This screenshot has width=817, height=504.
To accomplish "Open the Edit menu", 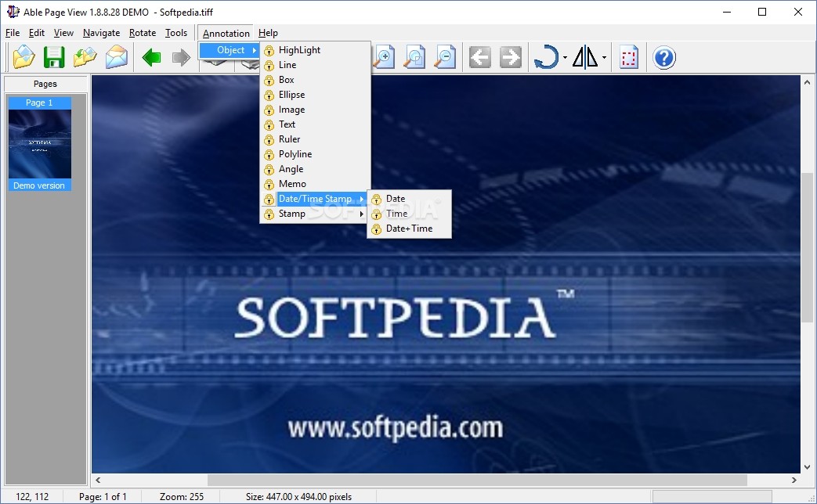I will [37, 33].
